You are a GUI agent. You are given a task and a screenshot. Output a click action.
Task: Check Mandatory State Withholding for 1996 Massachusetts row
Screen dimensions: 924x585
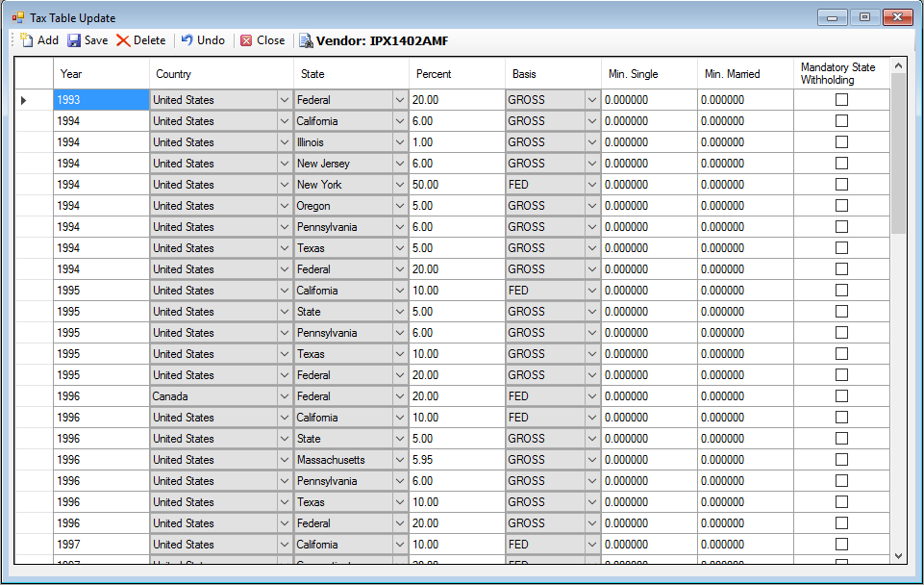coord(841,460)
